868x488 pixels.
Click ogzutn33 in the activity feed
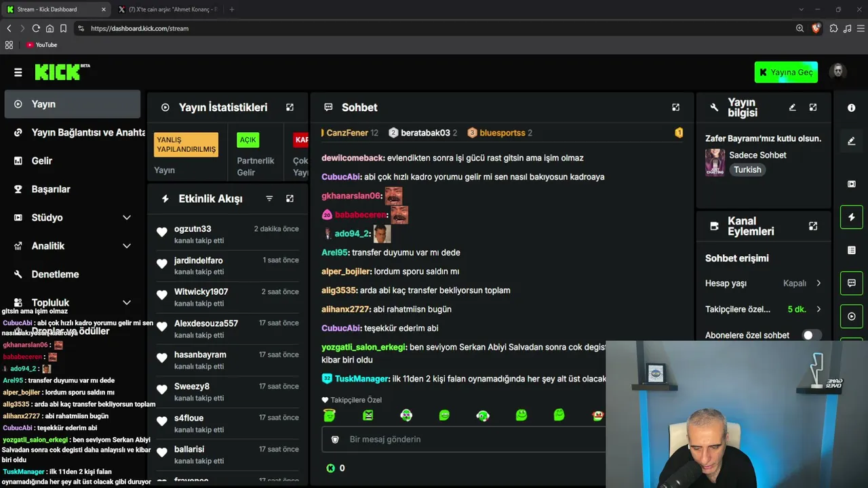[x=193, y=229]
